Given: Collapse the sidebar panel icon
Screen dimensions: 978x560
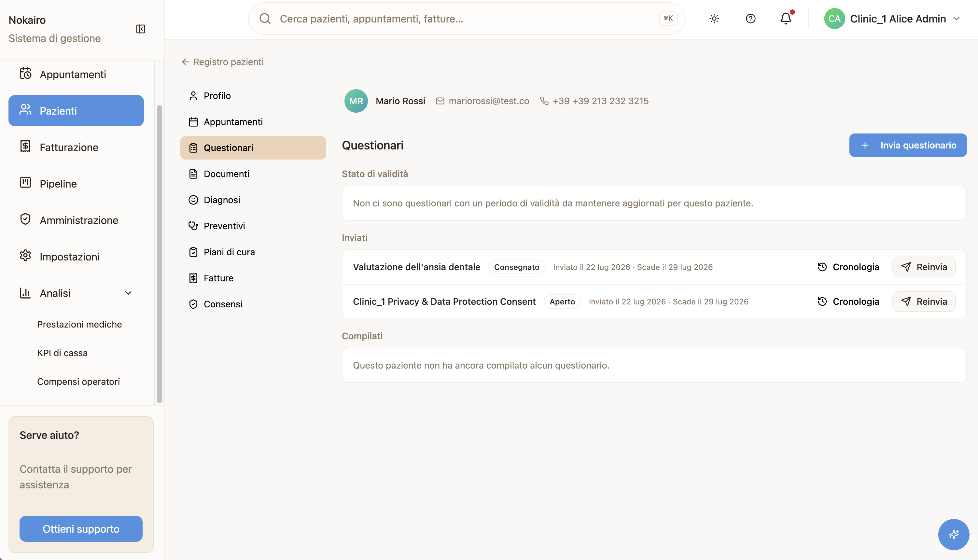Looking at the screenshot, I should pos(140,29).
